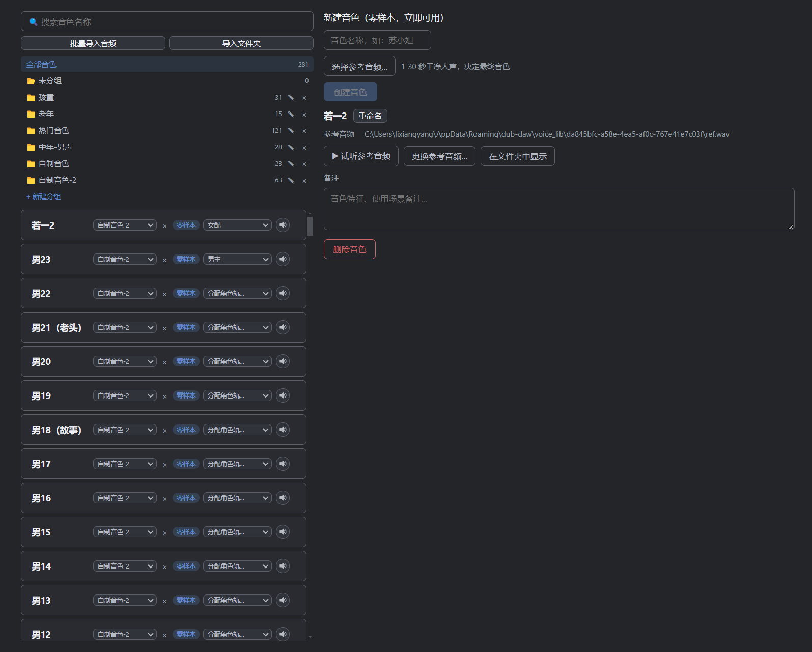Viewport: 812px width, 652px height.
Task: Select the 男16 voice card
Action: click(x=163, y=498)
